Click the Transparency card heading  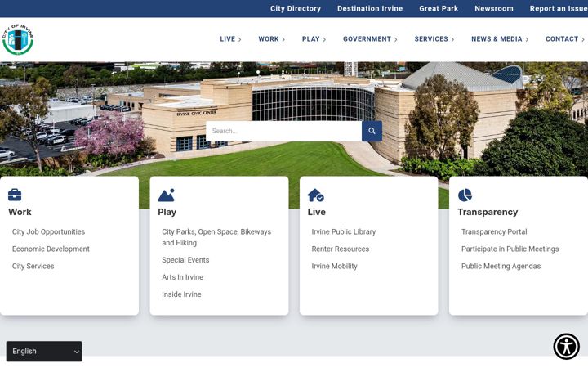pyautogui.click(x=488, y=212)
